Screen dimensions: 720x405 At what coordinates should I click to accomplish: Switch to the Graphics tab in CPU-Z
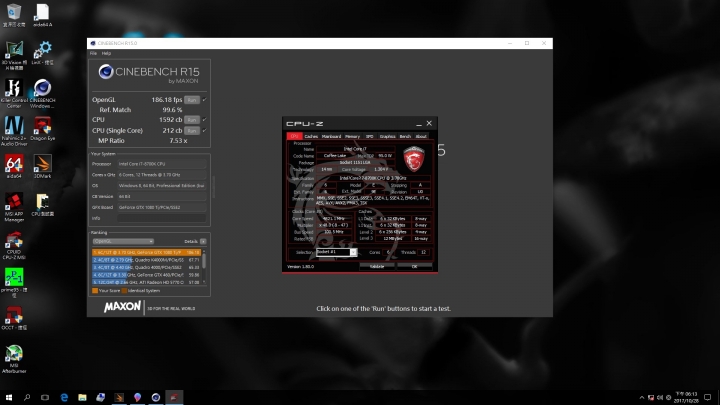(388, 136)
